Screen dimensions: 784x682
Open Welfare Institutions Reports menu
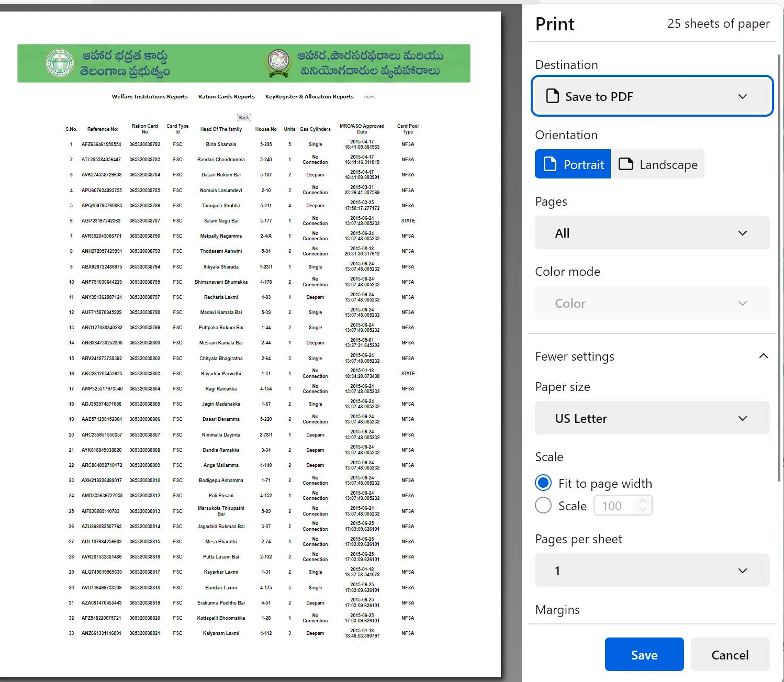(150, 96)
